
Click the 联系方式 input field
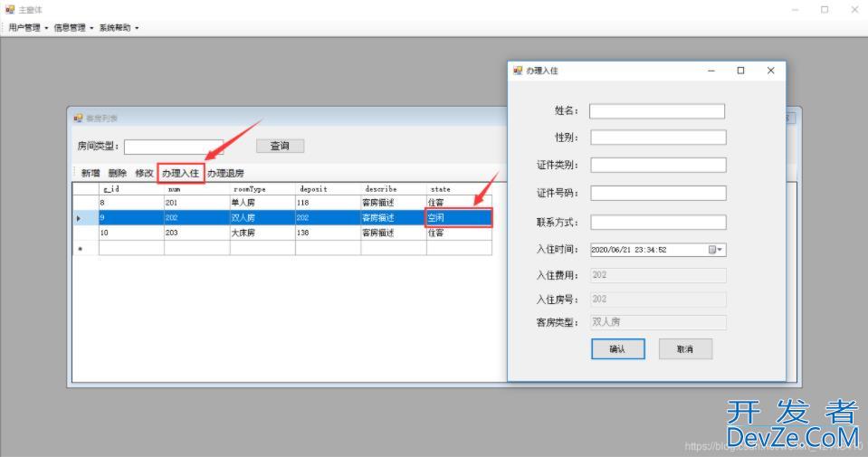tap(658, 223)
